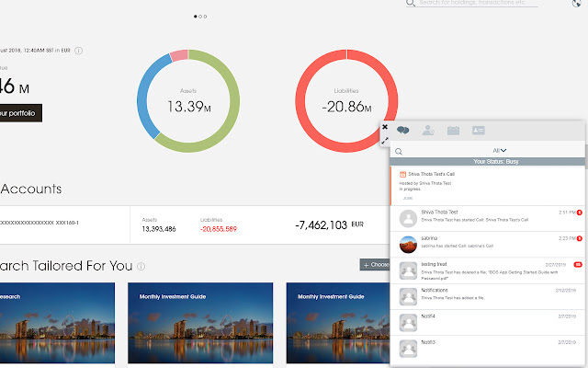Open the contact card tab icon
Image resolution: width=588 pixels, height=368 pixels.
pyautogui.click(x=478, y=131)
